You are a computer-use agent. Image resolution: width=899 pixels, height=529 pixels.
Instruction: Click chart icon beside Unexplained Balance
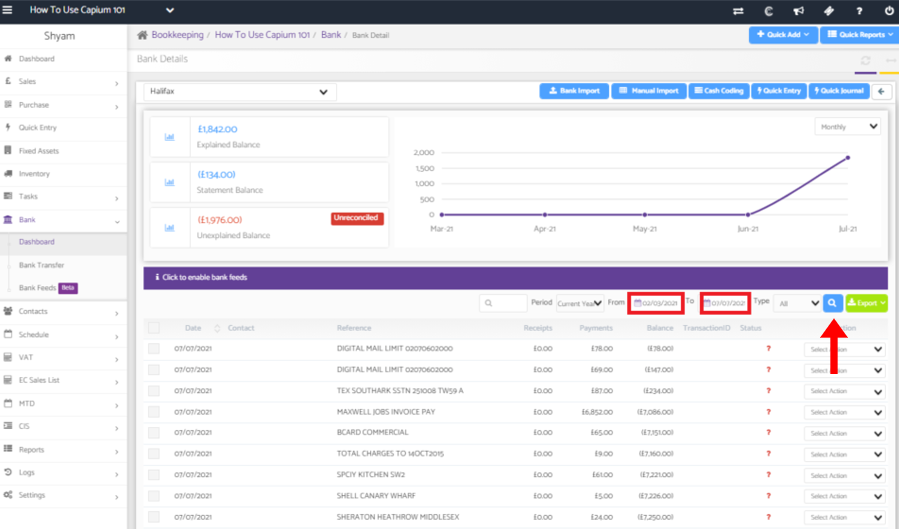(x=170, y=228)
